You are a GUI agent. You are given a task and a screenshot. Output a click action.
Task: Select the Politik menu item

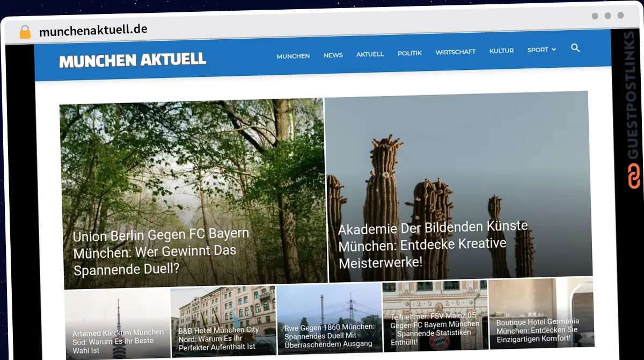[x=409, y=53]
